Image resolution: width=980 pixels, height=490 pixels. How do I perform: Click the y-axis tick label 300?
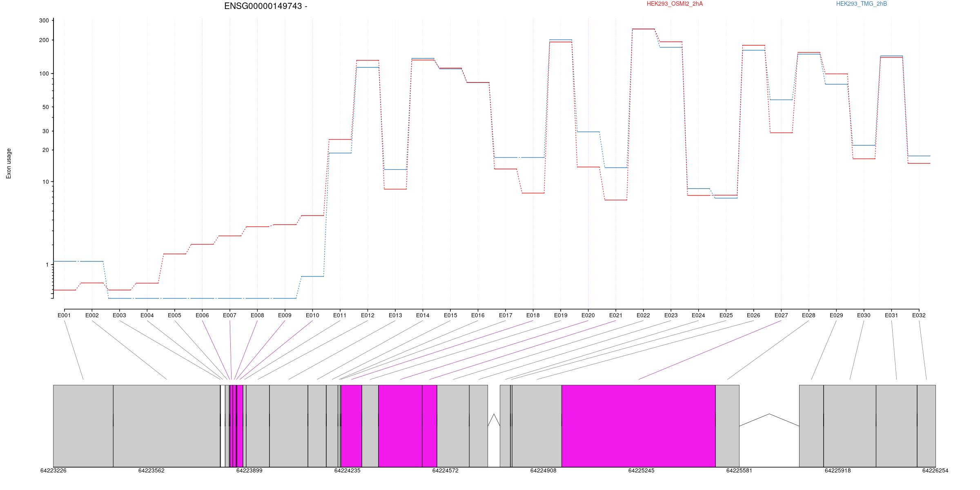click(44, 20)
